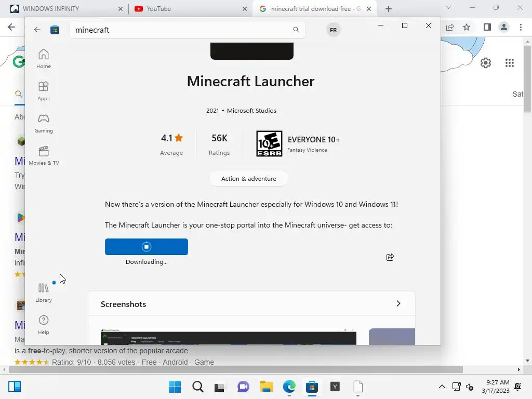Open the Apps section in Store sidebar
Screen dimensions: 532x399
[44, 91]
